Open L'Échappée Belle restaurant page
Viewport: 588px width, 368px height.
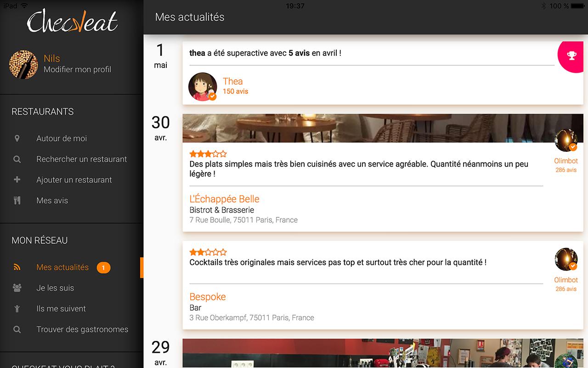click(224, 199)
